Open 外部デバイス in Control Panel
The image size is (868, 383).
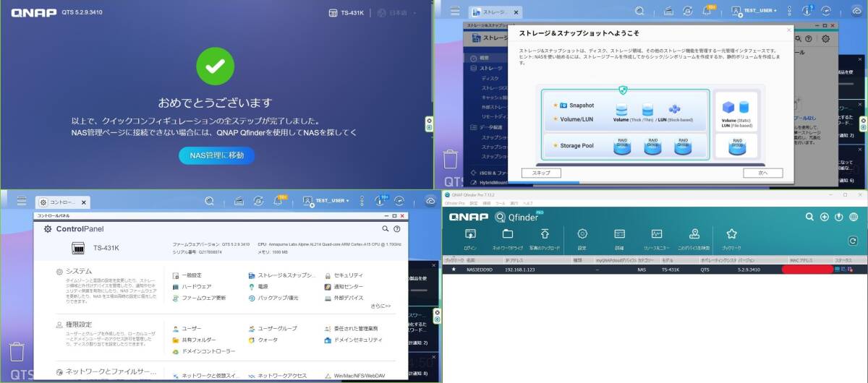(x=344, y=298)
